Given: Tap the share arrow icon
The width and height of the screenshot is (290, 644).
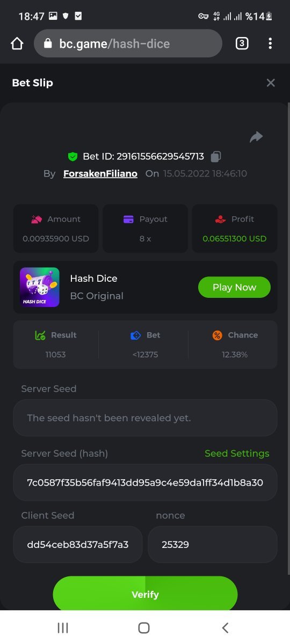Looking at the screenshot, I should point(256,137).
